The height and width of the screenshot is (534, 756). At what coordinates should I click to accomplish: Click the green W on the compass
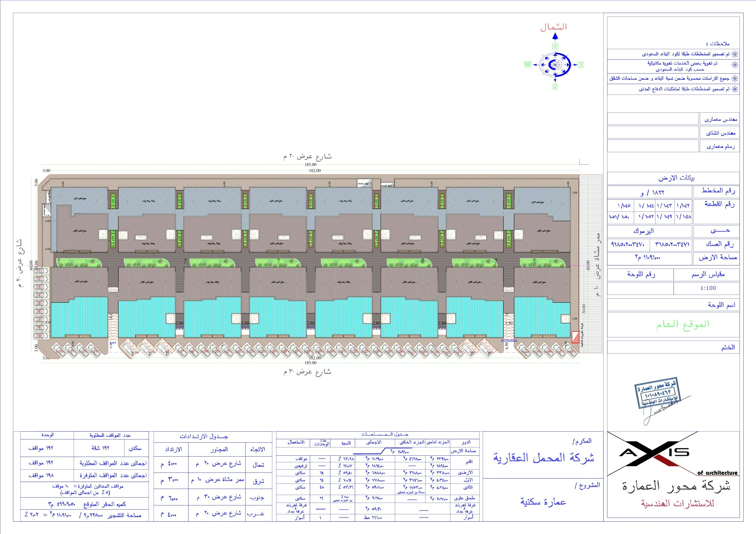527,65
